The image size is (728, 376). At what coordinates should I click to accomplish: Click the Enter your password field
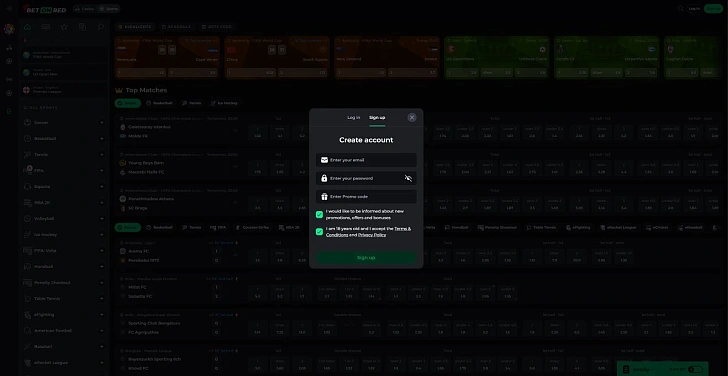coord(366,178)
